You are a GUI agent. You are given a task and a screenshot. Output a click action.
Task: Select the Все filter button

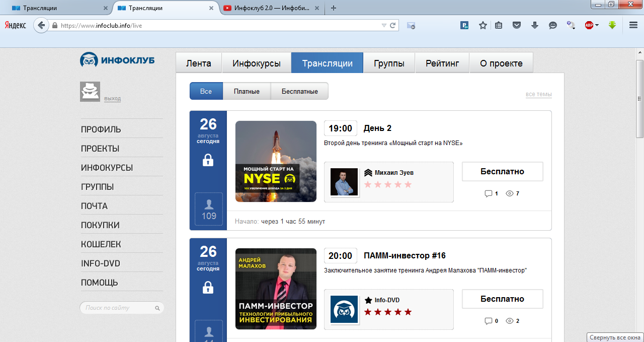[206, 91]
